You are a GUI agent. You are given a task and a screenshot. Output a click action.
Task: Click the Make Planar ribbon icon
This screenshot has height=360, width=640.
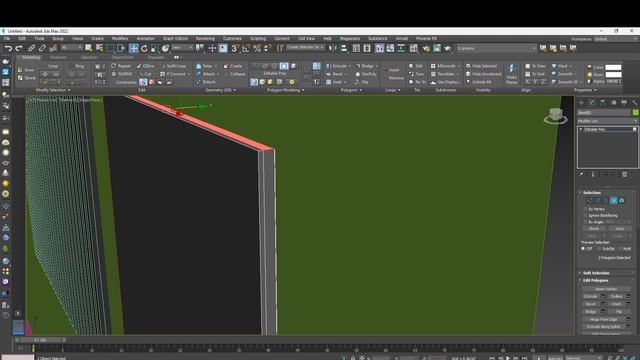click(x=511, y=74)
